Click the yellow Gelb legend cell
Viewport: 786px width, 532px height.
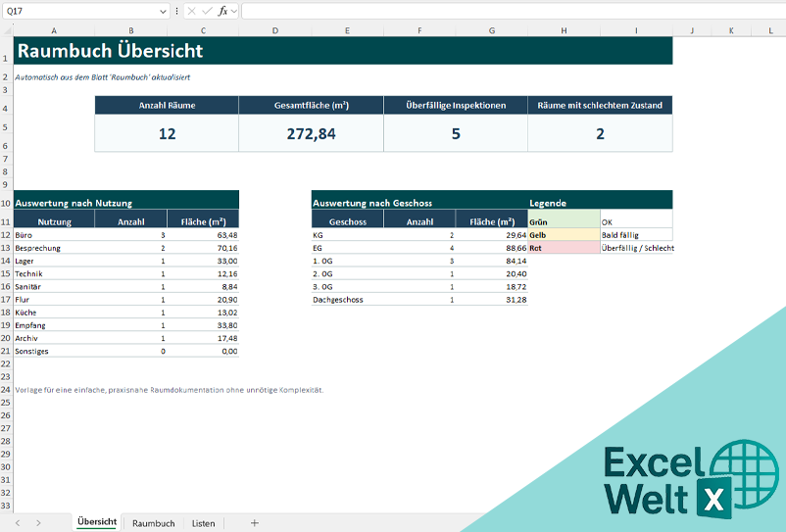[564, 235]
